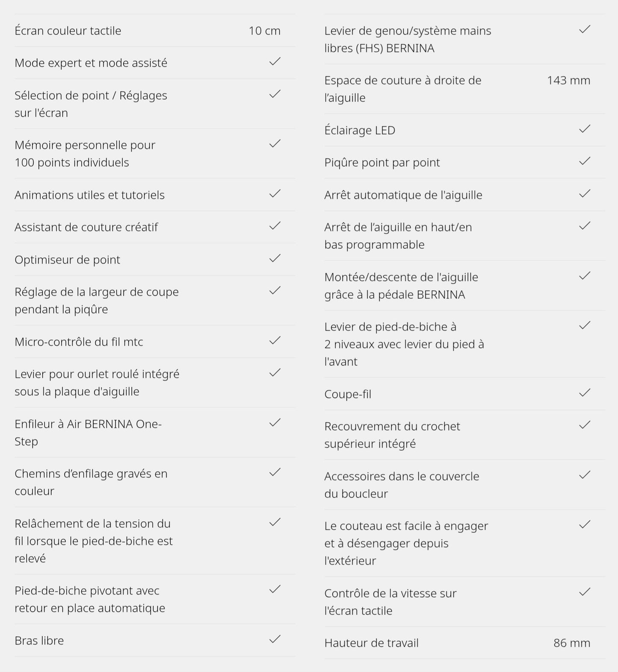Click the Bras libre checkmark
This screenshot has width=618, height=672.
(x=275, y=639)
